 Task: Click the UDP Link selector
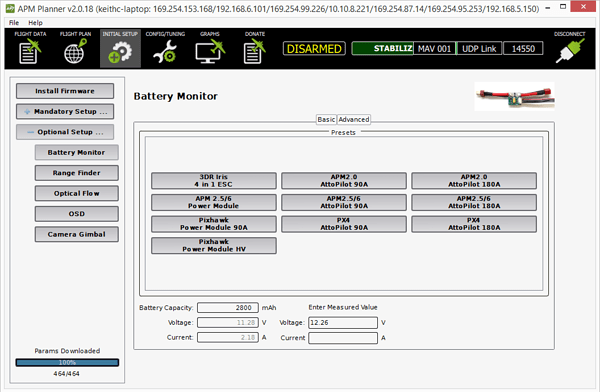479,49
